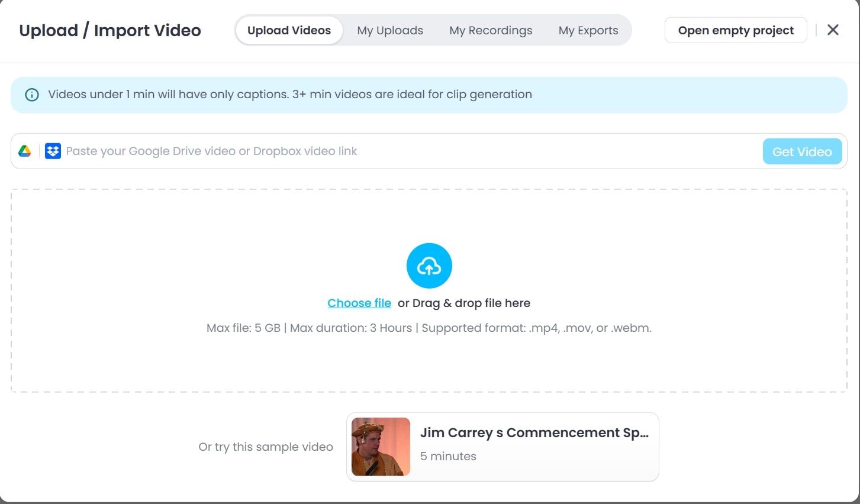Click the Videos under 1 min banner text
The height and width of the screenshot is (504, 860).
point(290,95)
